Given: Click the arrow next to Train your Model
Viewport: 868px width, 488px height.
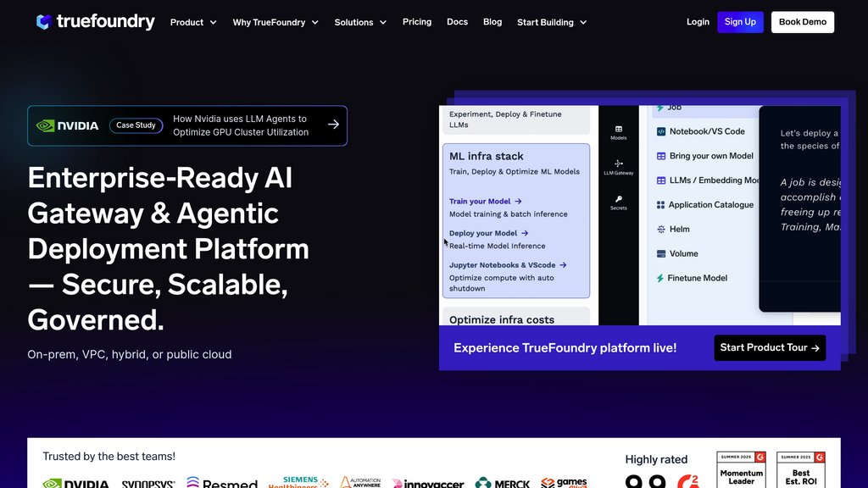Looking at the screenshot, I should pyautogui.click(x=518, y=202).
